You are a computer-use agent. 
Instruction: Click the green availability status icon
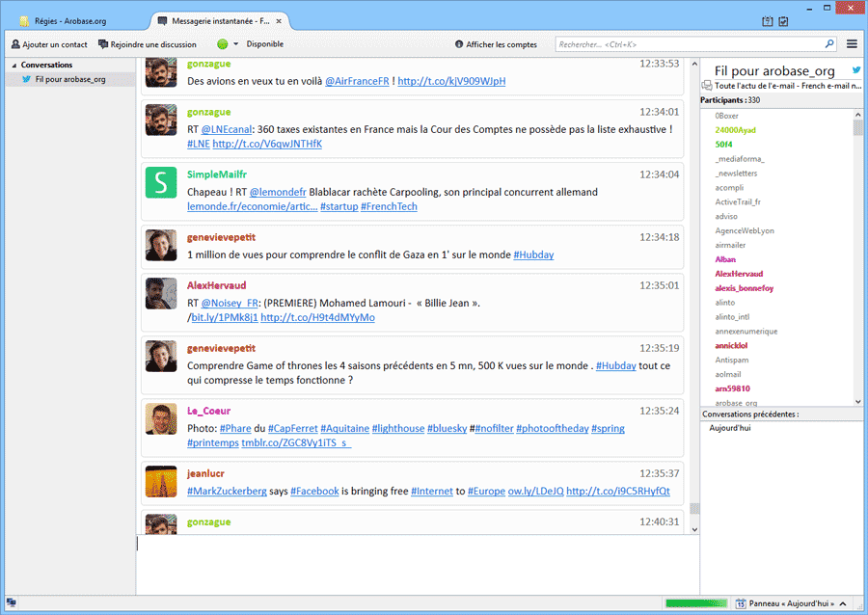coord(223,44)
